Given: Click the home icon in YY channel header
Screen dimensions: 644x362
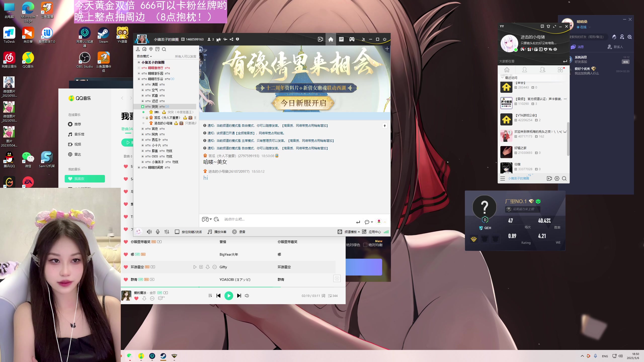Looking at the screenshot, I should click(x=331, y=39).
